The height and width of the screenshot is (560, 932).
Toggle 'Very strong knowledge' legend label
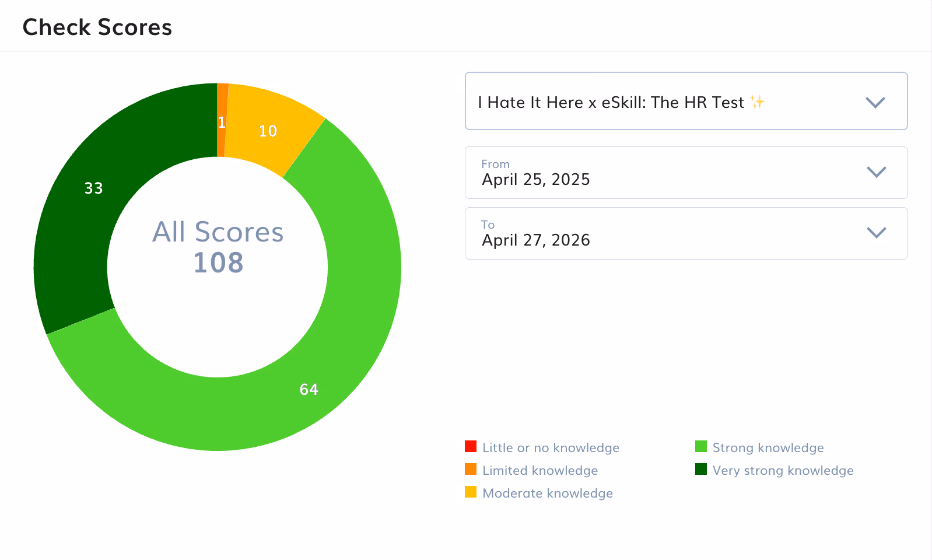coord(783,470)
